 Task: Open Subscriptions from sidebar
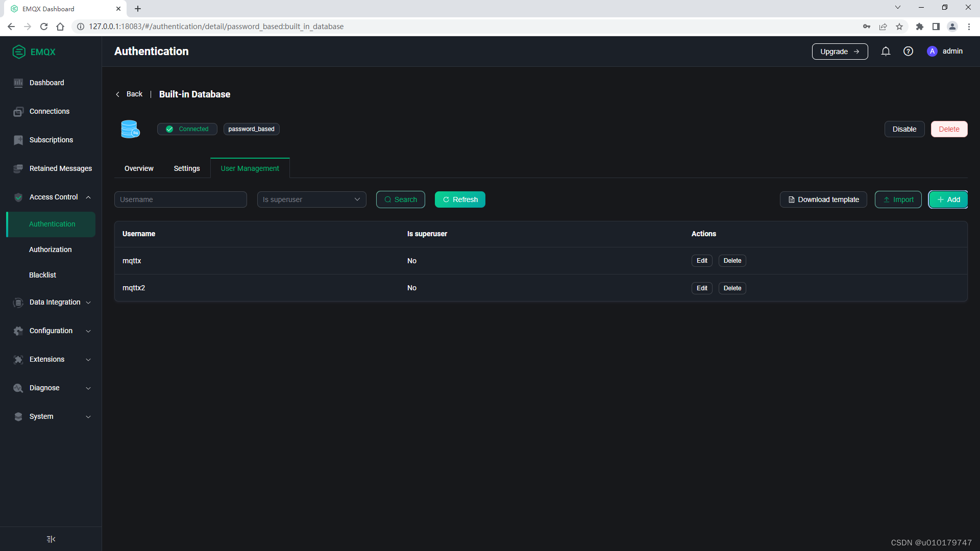tap(51, 140)
